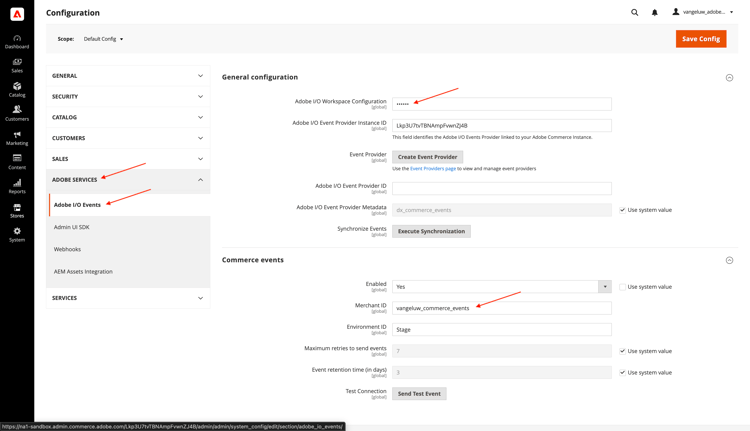
Task: Click the user account avatar icon
Action: 675,11
